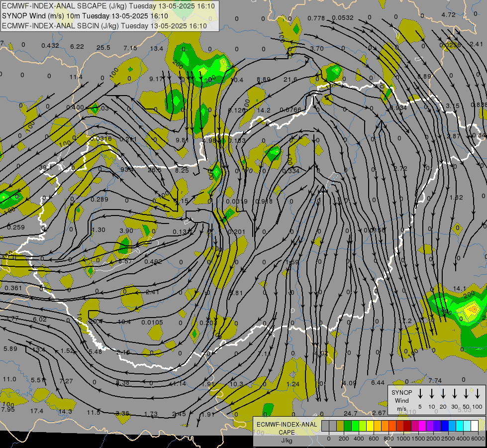Screen dimensions: 487x448
Task: Click the 0.334 map value
Action: point(291,171)
